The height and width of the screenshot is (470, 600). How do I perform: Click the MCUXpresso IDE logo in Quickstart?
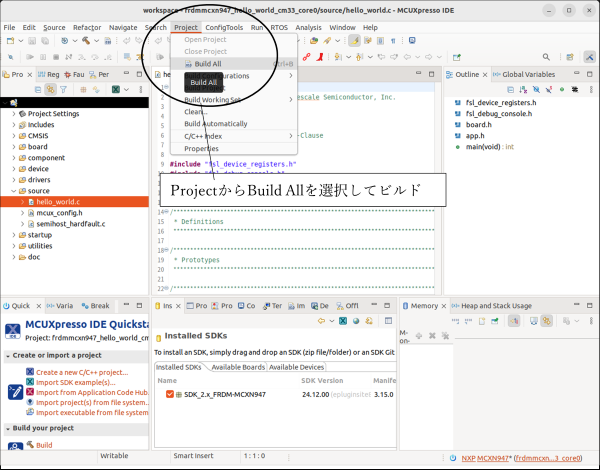13,329
